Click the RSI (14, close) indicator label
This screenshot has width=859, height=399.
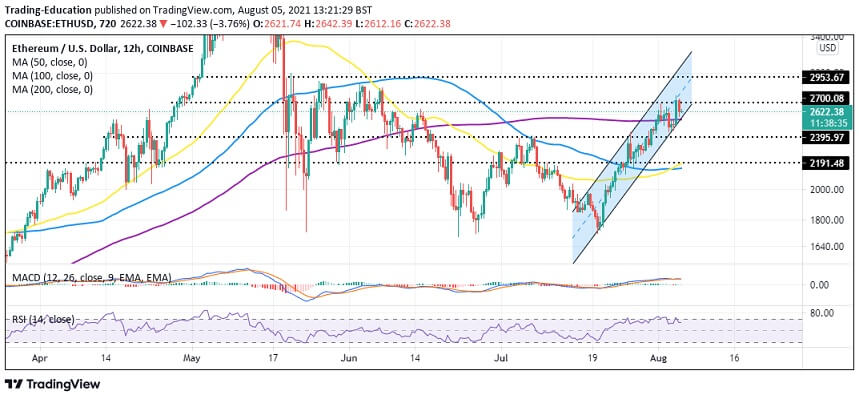tap(43, 319)
